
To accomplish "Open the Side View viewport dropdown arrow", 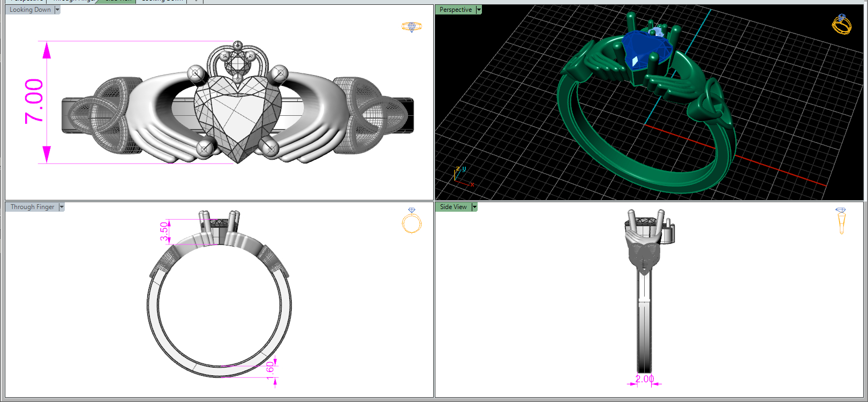I will point(474,207).
